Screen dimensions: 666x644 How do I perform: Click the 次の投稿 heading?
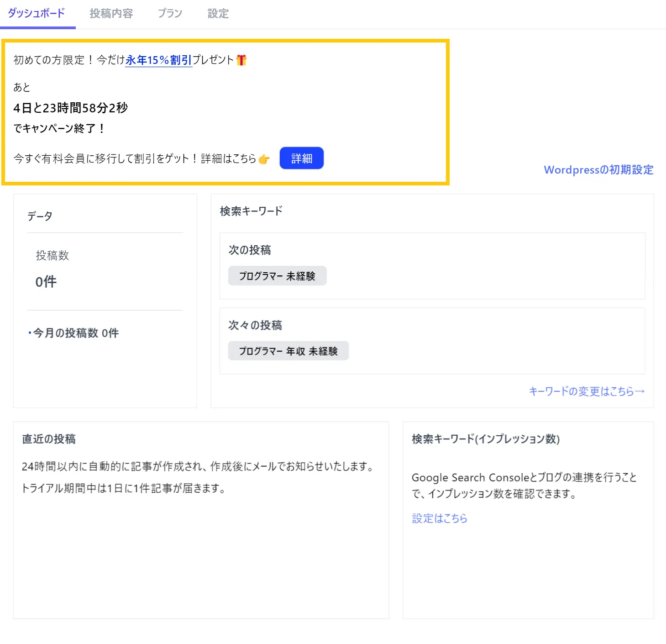(250, 250)
